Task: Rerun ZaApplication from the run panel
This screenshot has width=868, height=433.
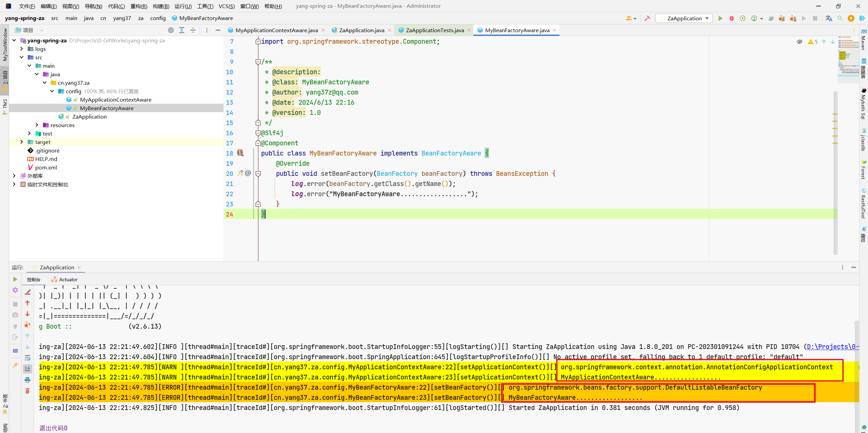Action: [x=15, y=279]
